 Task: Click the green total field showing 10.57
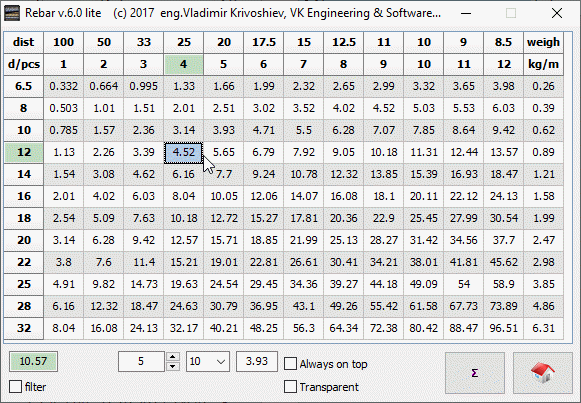[33, 362]
